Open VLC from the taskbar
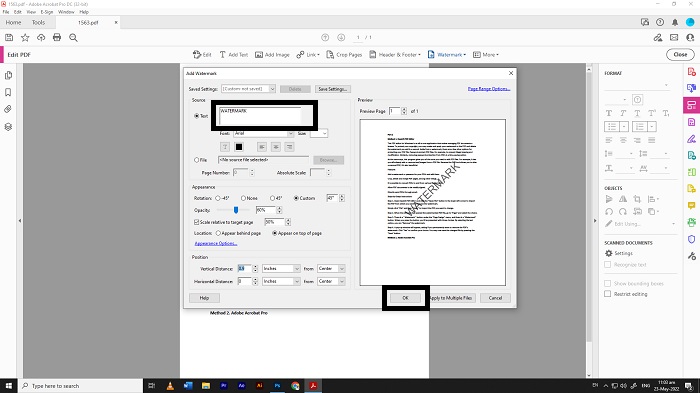Screen dimensions: 700x393 click(x=170, y=386)
